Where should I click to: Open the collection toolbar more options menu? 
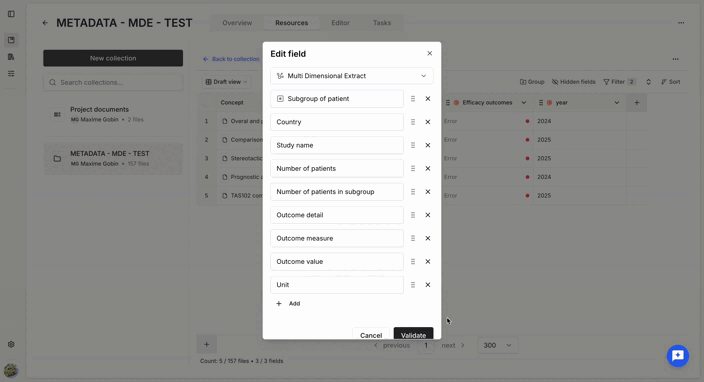(x=675, y=59)
